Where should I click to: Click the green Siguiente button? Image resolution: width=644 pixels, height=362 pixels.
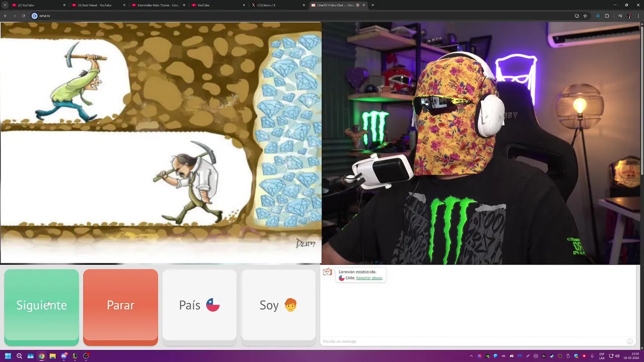(x=41, y=307)
